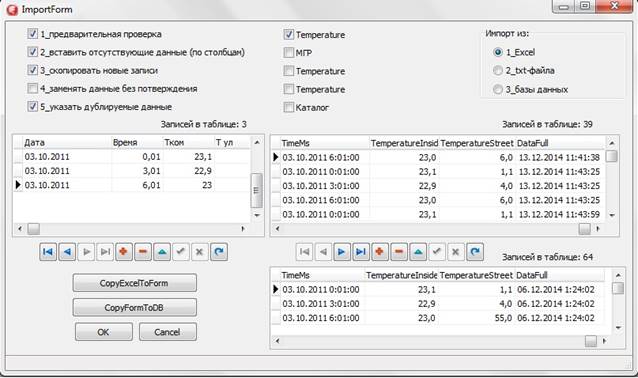
Task: Select the cell with value 6,01
Action: tap(137, 185)
